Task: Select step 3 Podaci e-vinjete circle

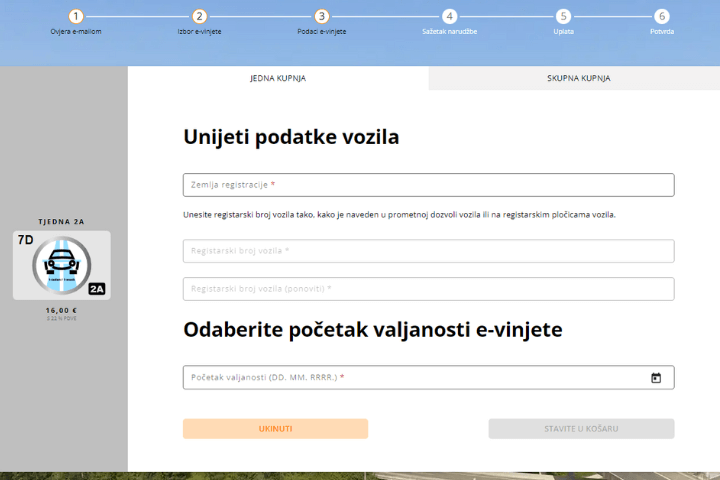Action: (321, 17)
